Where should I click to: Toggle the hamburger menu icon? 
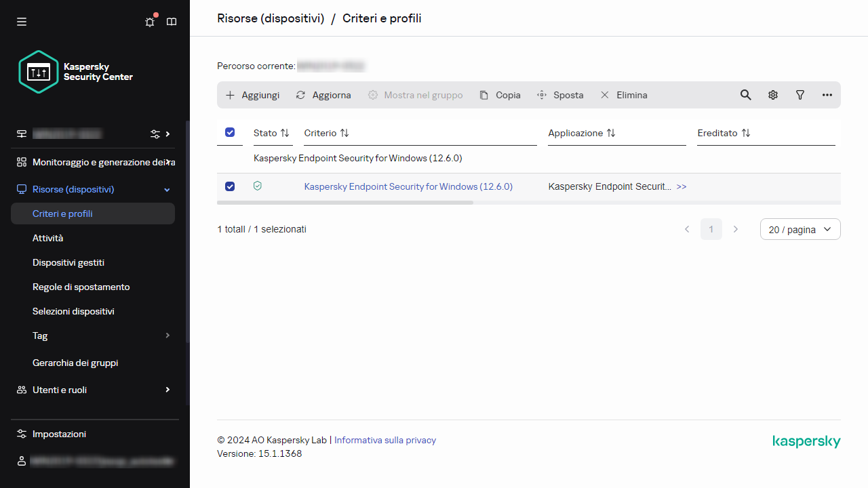[22, 22]
